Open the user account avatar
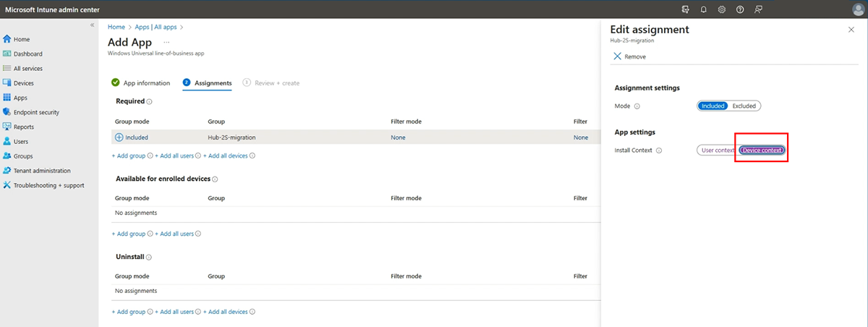 coord(858,9)
